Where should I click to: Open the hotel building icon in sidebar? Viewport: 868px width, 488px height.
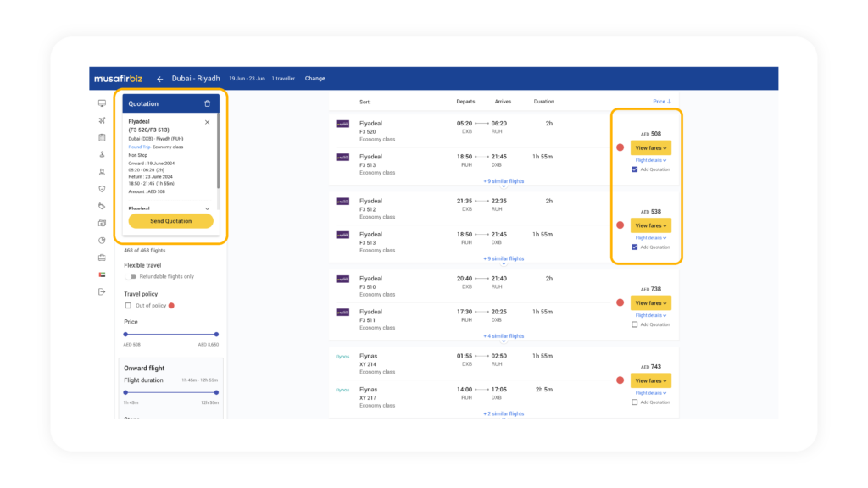point(102,138)
